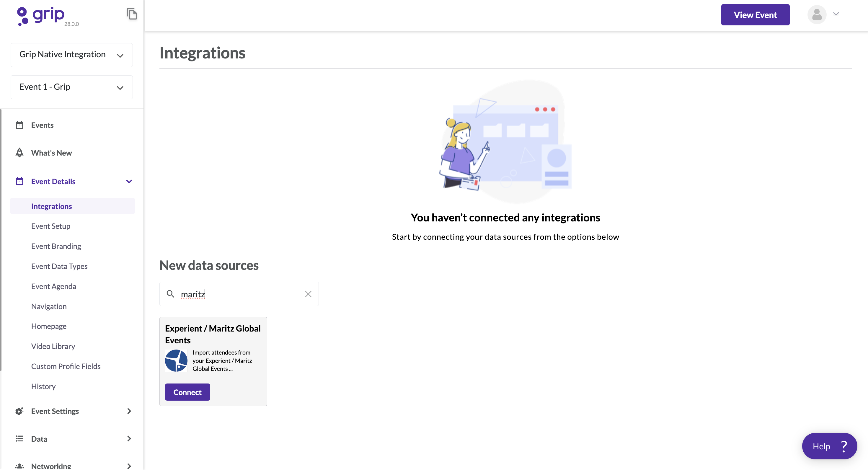Connect Experient / Maritz Global Events

coord(187,392)
